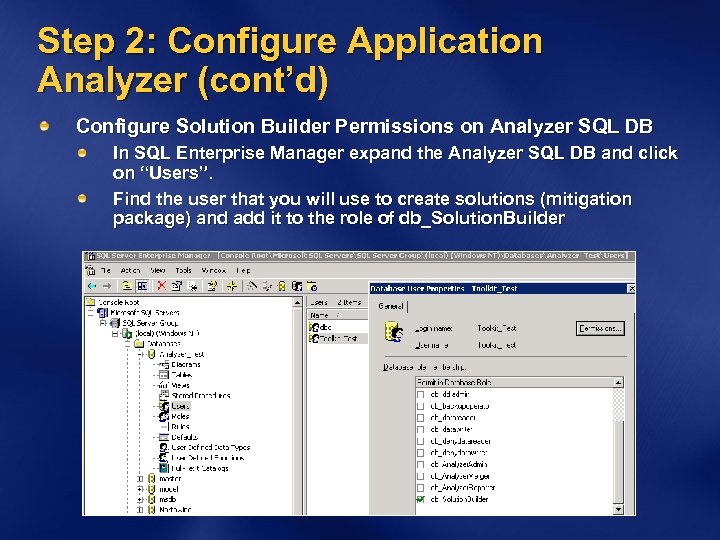Click the role list scrollbar up arrow
This screenshot has height=540, width=720.
(619, 382)
